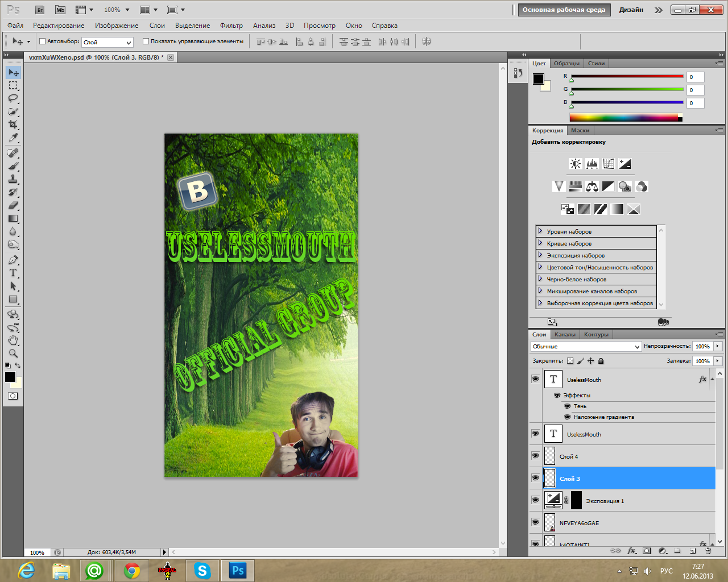Select the Rectangular Marquee tool
Screen dimensions: 728x582
pos(13,85)
